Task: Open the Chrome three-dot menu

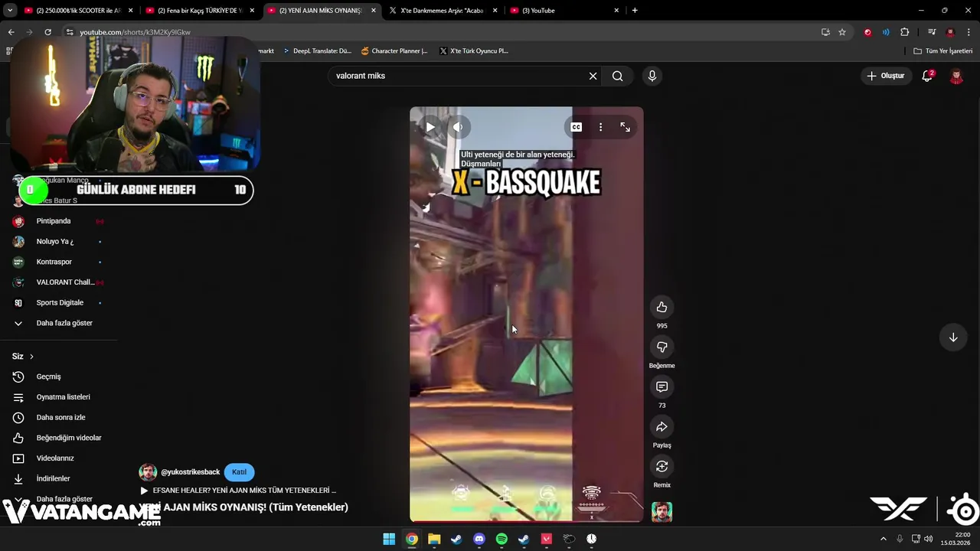Action: pos(970,32)
